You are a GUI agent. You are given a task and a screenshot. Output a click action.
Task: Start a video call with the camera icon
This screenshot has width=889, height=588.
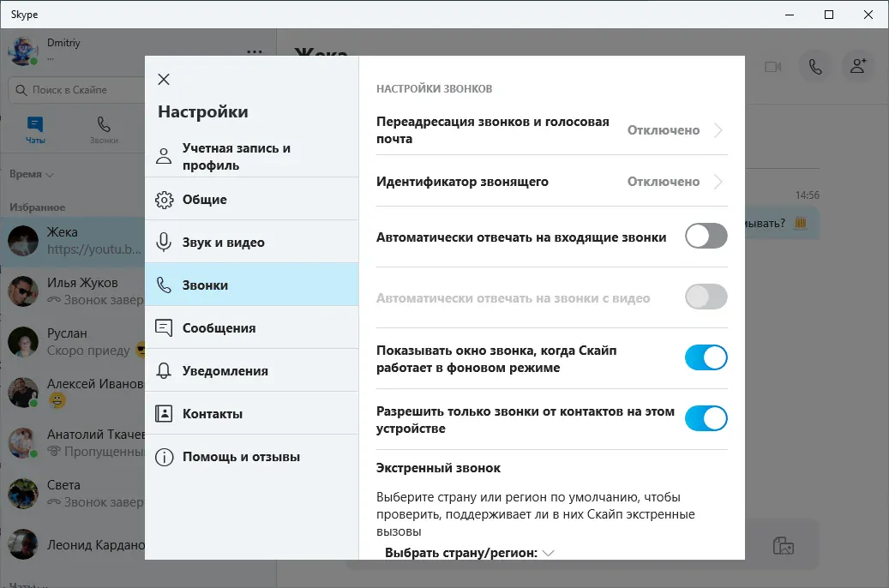772,67
